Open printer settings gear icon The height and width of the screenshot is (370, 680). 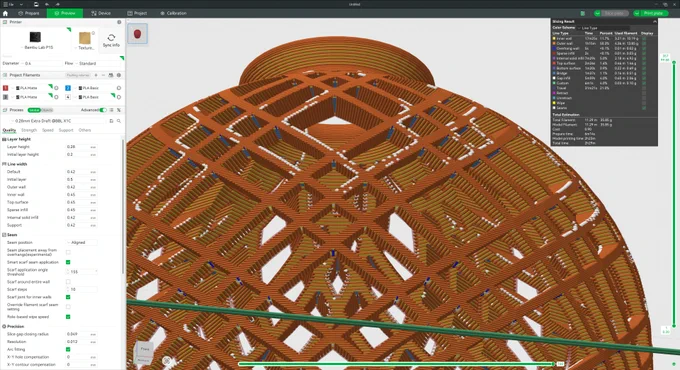(x=119, y=22)
